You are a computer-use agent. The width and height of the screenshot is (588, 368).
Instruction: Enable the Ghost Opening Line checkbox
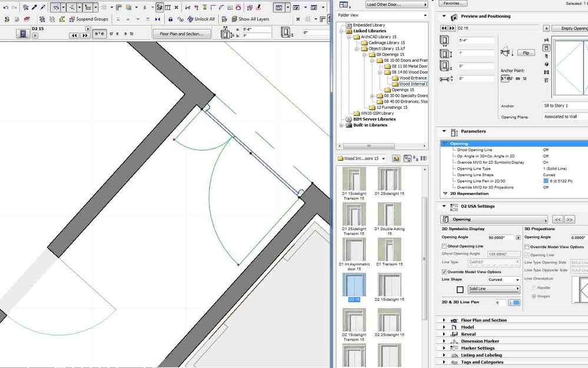coord(444,246)
